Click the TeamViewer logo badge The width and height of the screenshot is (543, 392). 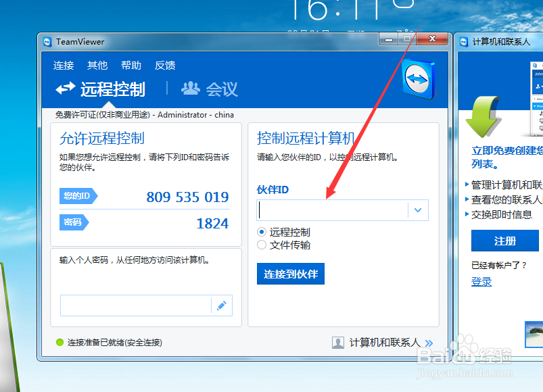pyautogui.click(x=417, y=78)
